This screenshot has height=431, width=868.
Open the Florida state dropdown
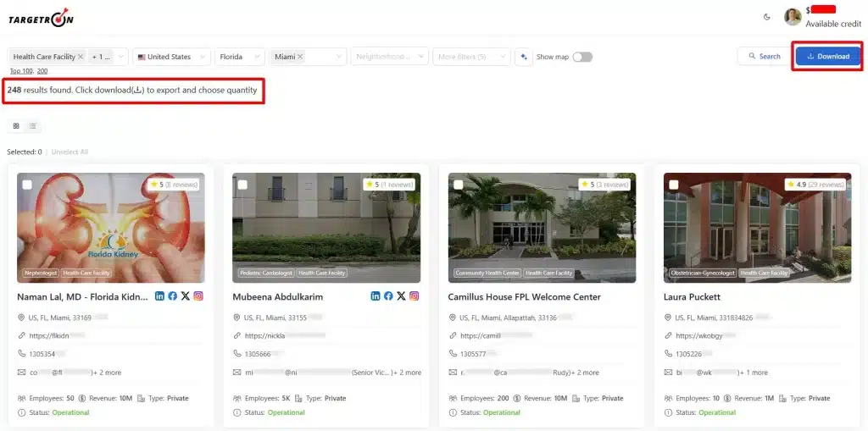pos(240,57)
